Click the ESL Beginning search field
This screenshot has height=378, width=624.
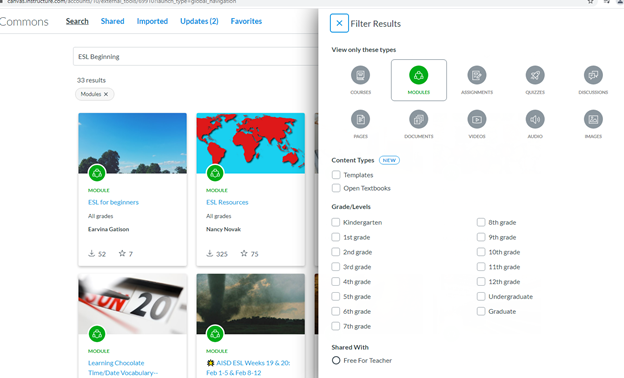[196, 57]
